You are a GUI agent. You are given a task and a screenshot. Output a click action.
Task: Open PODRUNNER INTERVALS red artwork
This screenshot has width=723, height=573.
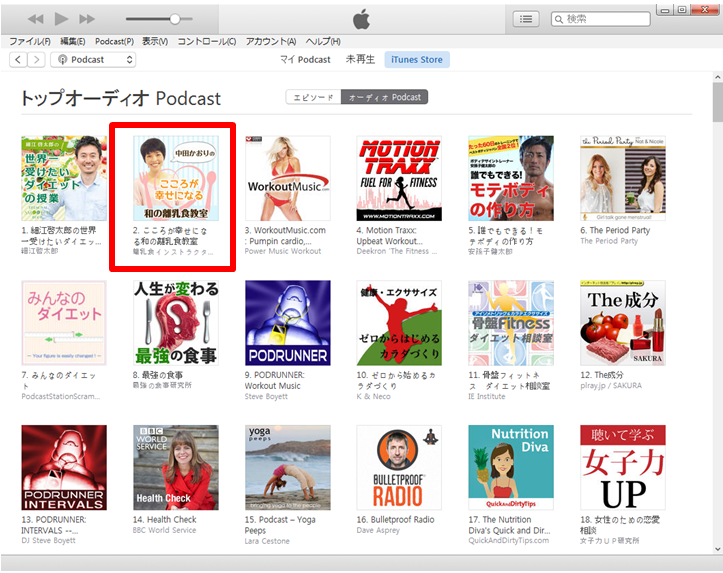pyautogui.click(x=64, y=467)
